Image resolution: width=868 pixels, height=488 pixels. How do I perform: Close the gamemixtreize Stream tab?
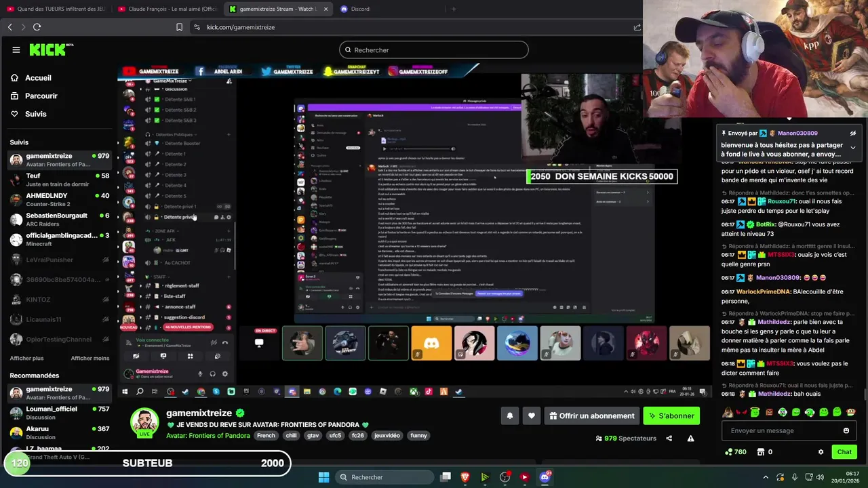point(326,9)
